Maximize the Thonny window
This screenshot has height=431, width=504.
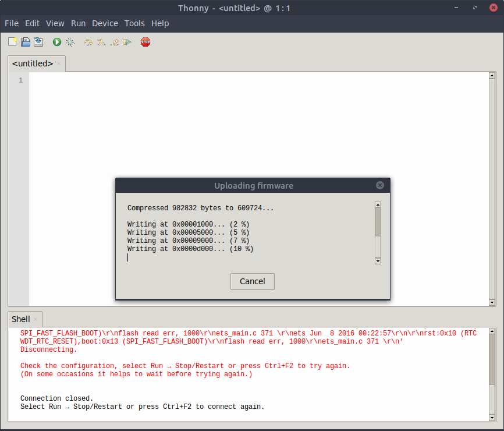coord(475,8)
